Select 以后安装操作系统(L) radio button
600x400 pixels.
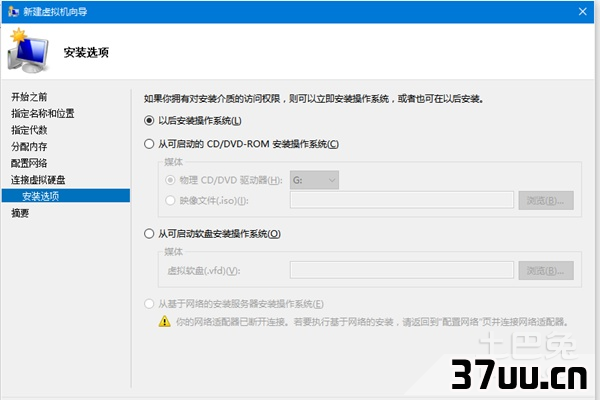[x=149, y=121]
